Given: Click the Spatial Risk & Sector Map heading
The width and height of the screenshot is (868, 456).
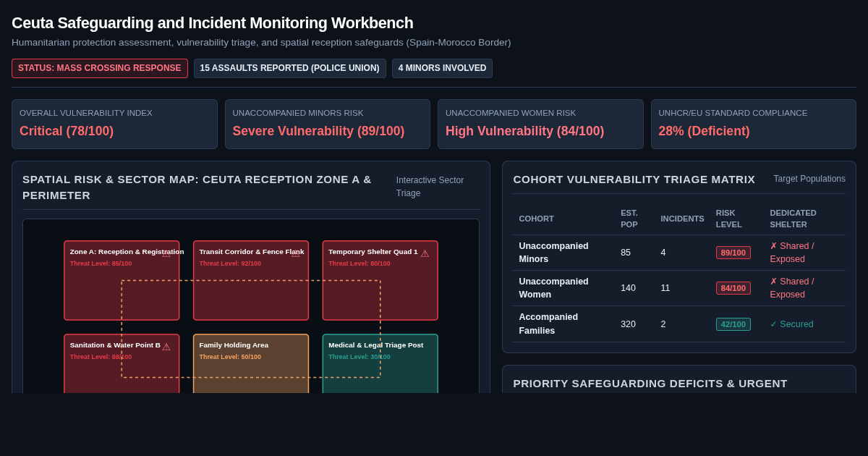Looking at the screenshot, I should point(197,187).
